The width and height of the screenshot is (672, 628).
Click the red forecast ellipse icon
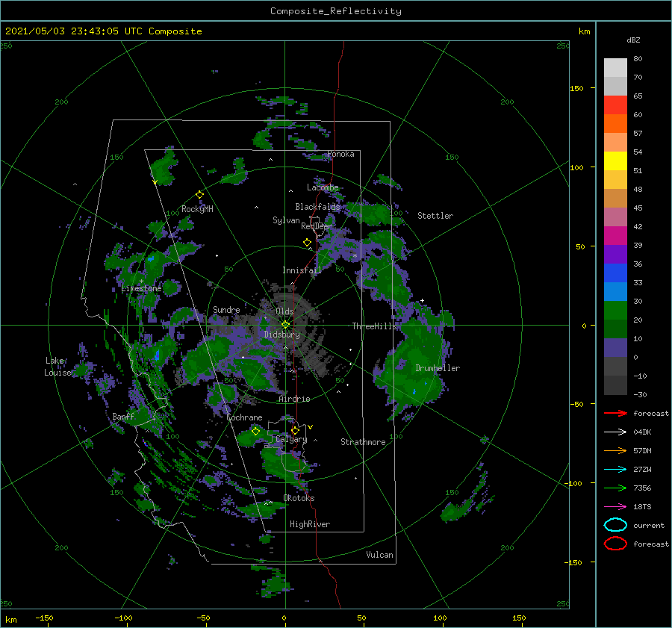[x=615, y=544]
